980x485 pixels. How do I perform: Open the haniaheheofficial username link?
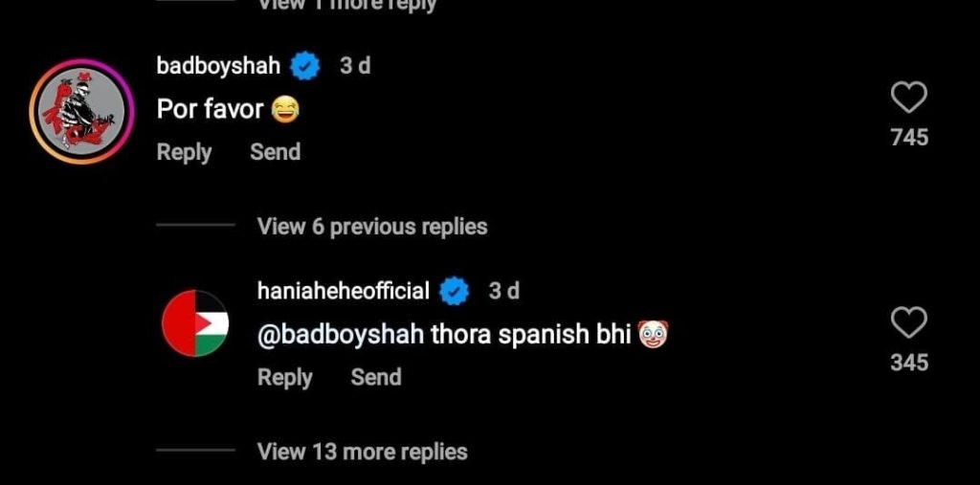coord(344,291)
